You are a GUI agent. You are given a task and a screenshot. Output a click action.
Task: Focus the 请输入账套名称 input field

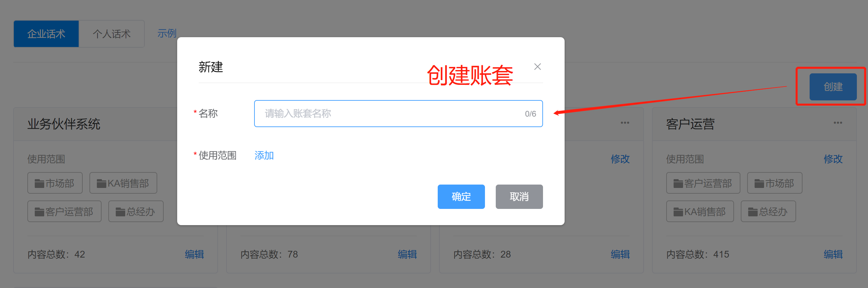398,114
